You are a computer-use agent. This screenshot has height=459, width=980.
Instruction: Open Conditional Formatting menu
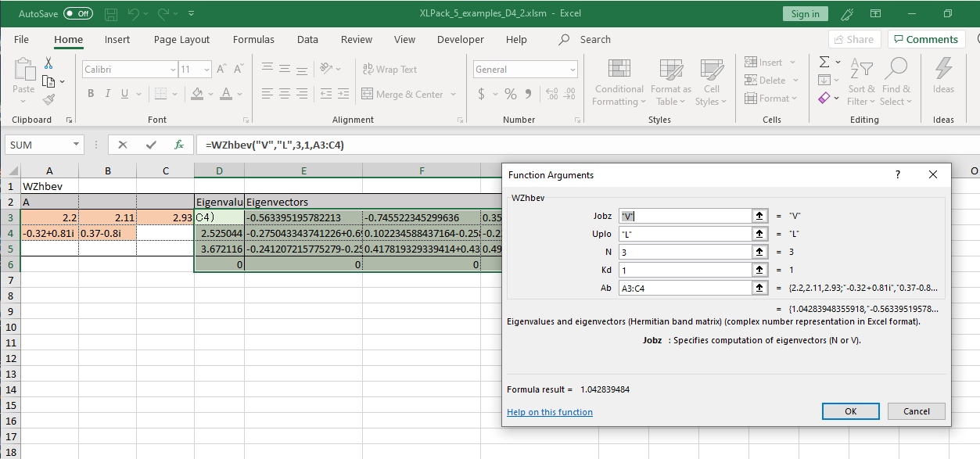(619, 82)
